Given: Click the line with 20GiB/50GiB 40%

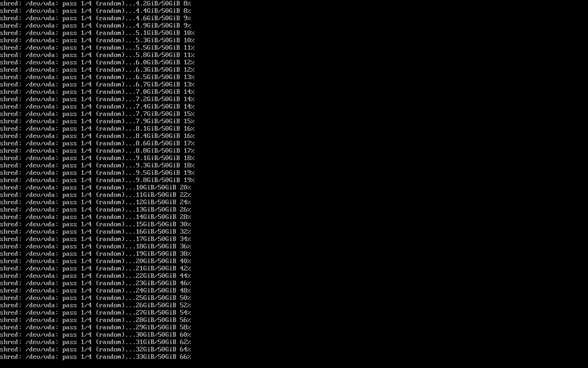Looking at the screenshot, I should click(96, 261).
